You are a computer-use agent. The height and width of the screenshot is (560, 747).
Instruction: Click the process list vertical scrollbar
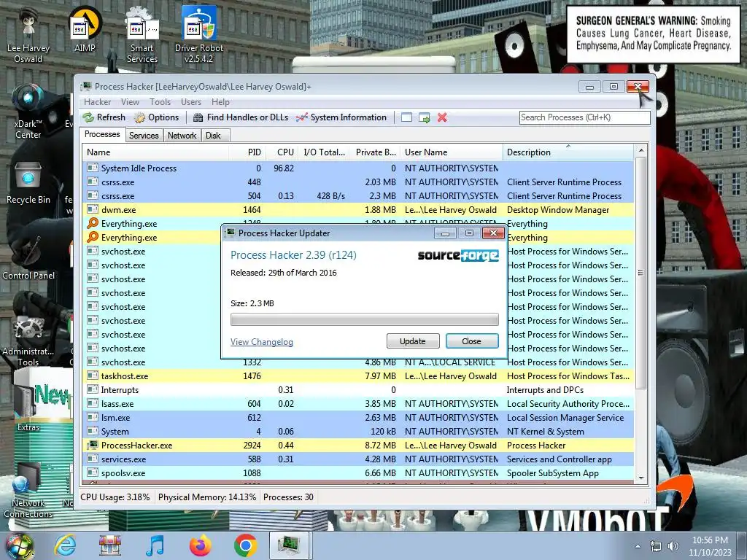[640, 273]
